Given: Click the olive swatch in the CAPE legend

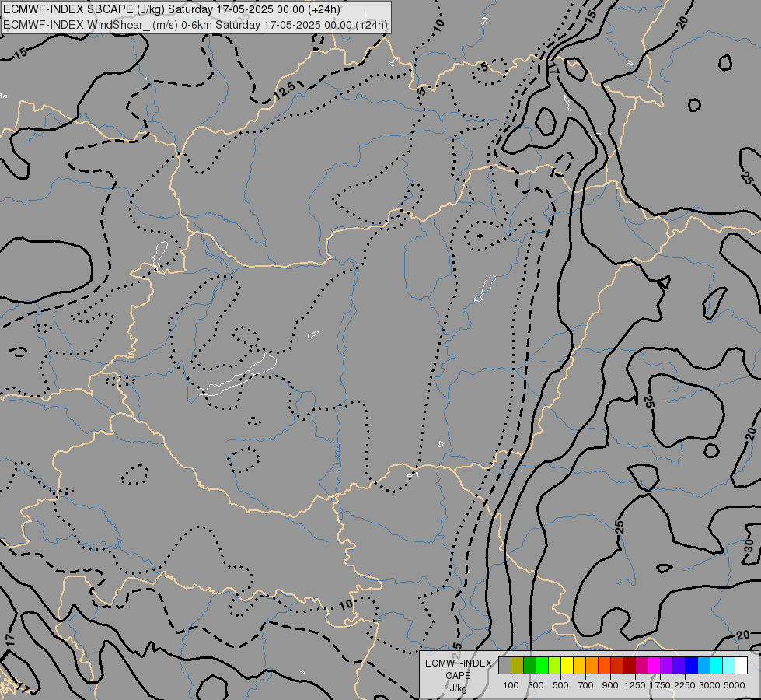Looking at the screenshot, I should pyautogui.click(x=518, y=666).
